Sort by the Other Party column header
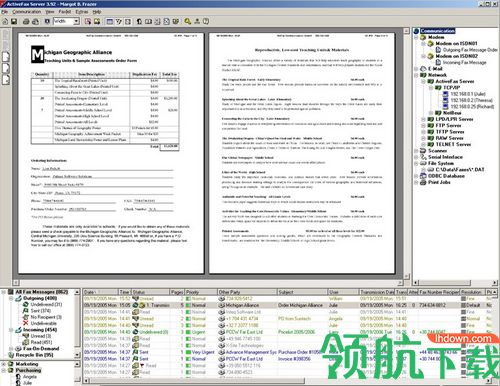 pyautogui.click(x=247, y=292)
